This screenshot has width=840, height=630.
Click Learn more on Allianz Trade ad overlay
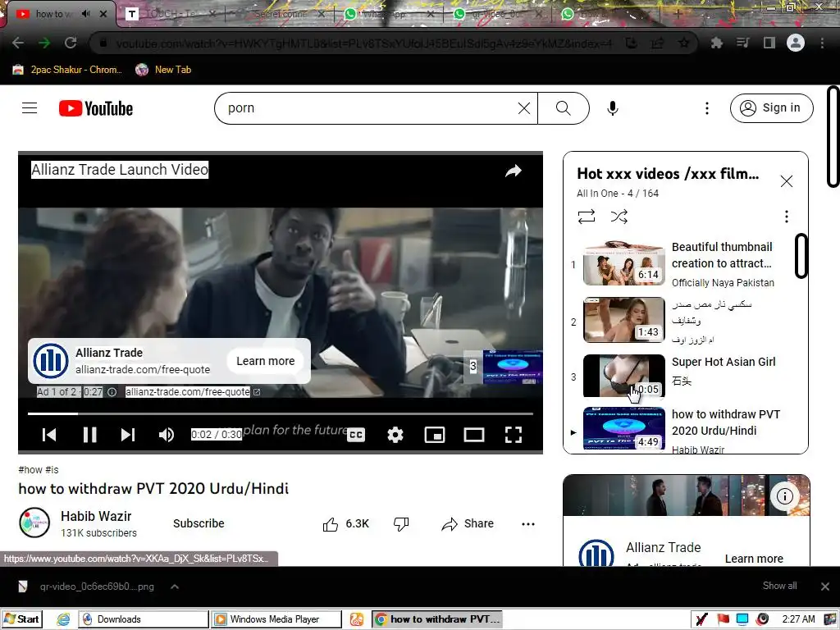266,361
